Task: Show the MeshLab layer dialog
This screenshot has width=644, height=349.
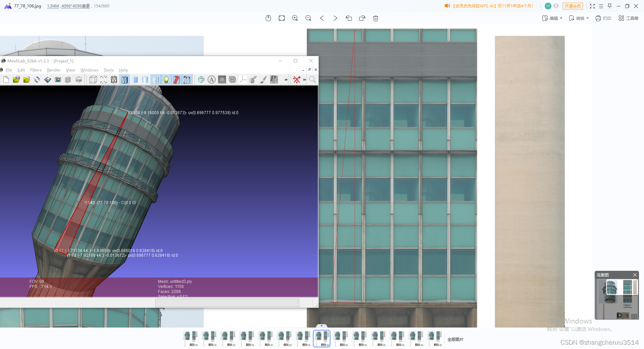Action: [x=68, y=80]
